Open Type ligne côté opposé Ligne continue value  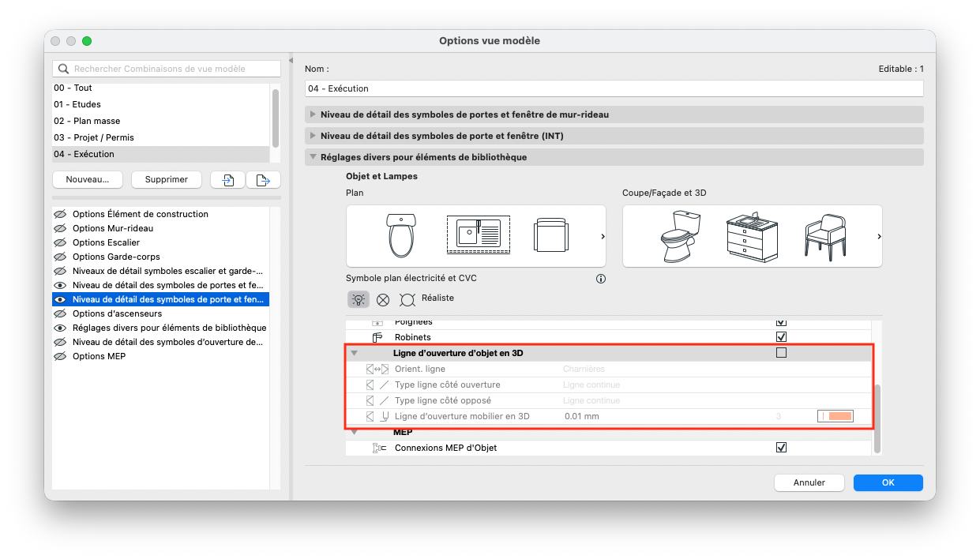tap(591, 400)
